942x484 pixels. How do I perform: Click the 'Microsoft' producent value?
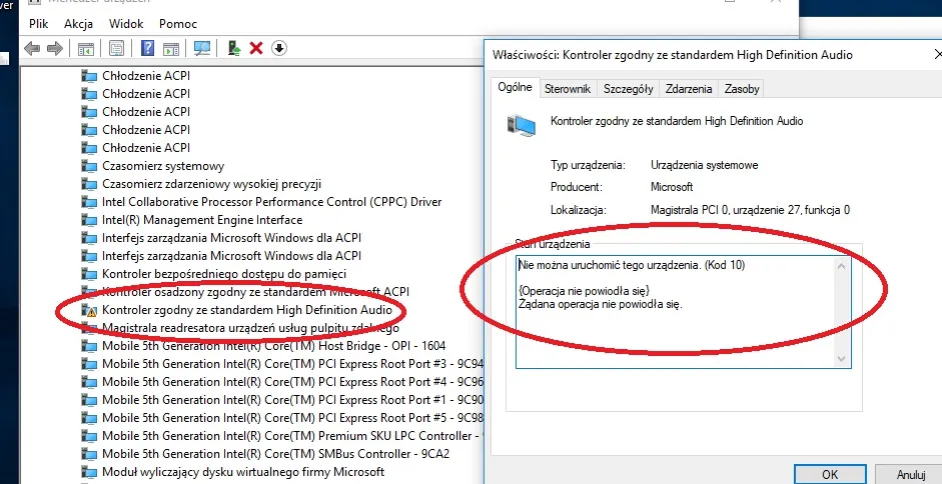[x=672, y=187]
